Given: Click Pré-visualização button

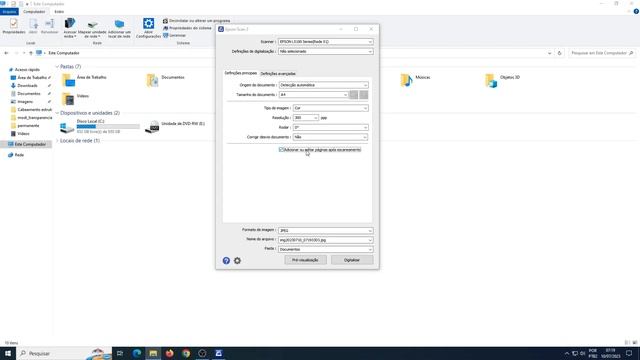Looking at the screenshot, I should point(305,260).
